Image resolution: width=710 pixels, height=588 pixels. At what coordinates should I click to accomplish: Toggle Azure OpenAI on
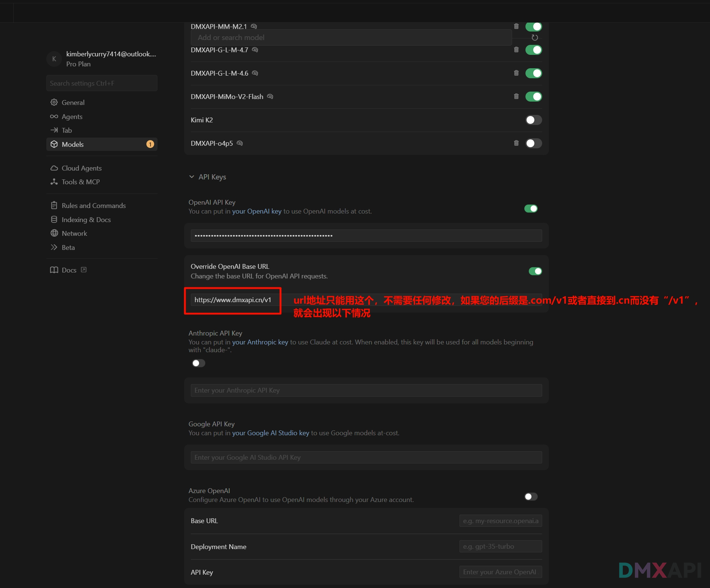pos(531,497)
